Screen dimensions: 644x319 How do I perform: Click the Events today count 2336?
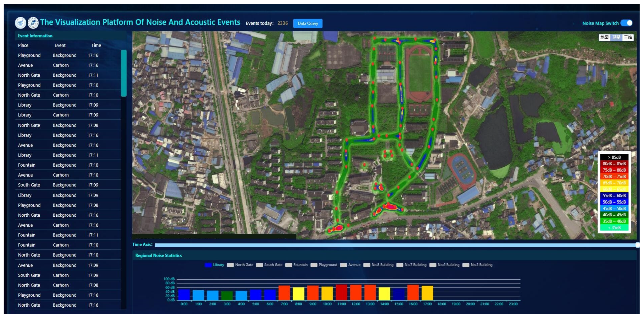[x=283, y=23]
